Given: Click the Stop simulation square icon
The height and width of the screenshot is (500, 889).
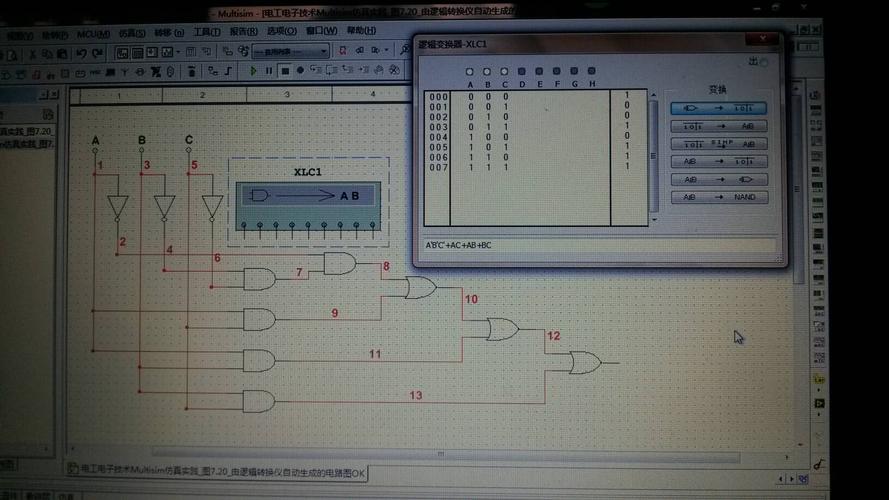Looking at the screenshot, I should pos(285,71).
